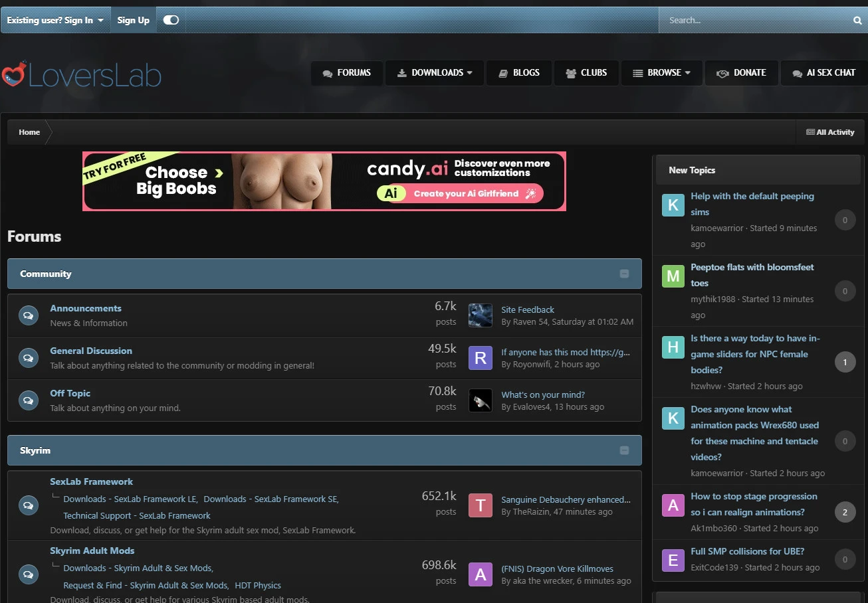This screenshot has height=603, width=868.
Task: Expand the Browse menu
Action: 661,73
